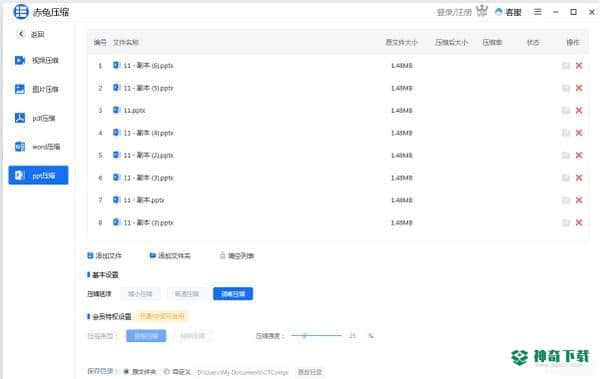Image resolution: width=600 pixels, height=379 pixels.
Task: Click the 清空列表 trash icon
Action: coord(222,255)
